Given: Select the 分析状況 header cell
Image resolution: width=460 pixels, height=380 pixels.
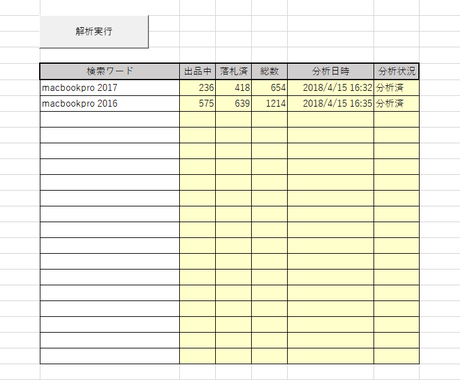Looking at the screenshot, I should click(x=396, y=71).
